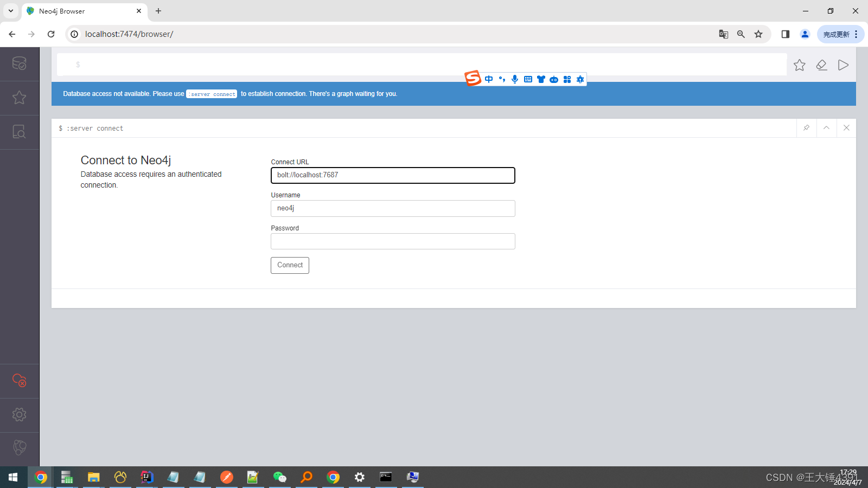Start voice input via Sogou microphone
The width and height of the screenshot is (868, 488).
coord(515,79)
